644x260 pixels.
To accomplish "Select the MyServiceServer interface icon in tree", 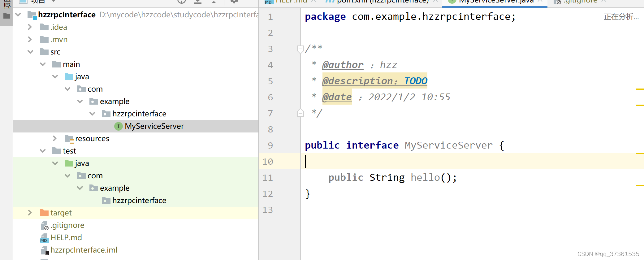I will click(119, 126).
